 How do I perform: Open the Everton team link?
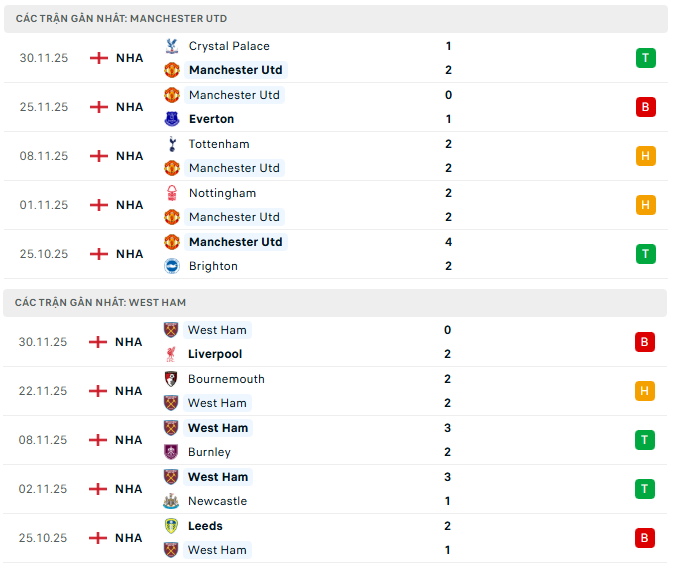(211, 119)
